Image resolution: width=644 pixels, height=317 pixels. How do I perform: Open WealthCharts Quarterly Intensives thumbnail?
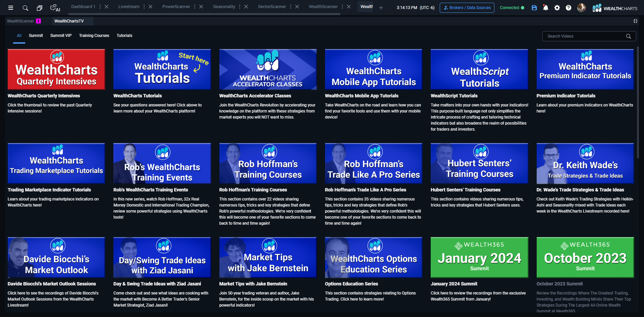coord(56,70)
